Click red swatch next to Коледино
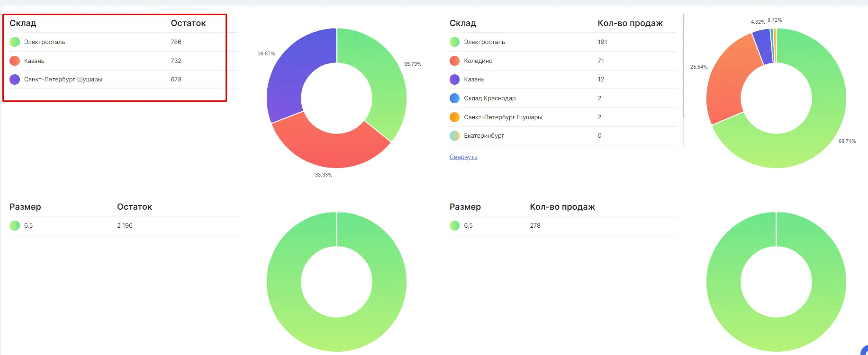This screenshot has height=355, width=868. (454, 61)
